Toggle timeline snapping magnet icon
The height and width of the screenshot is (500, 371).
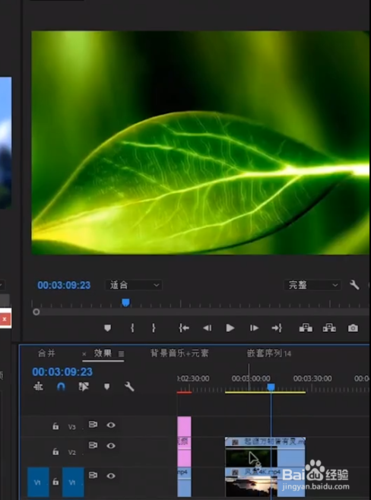coord(61,387)
